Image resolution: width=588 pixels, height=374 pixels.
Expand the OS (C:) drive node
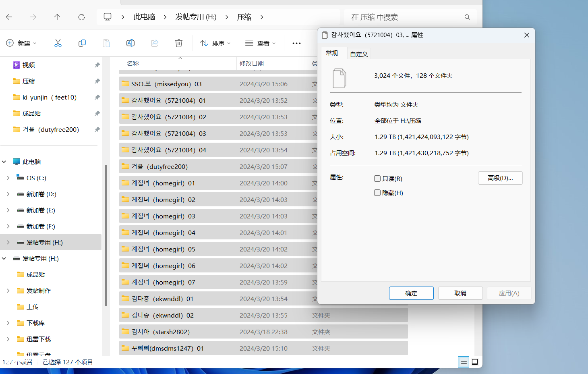pos(8,178)
